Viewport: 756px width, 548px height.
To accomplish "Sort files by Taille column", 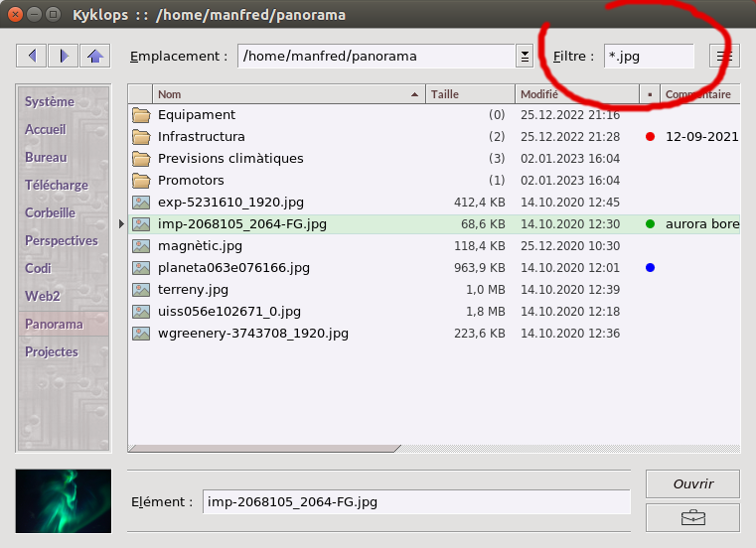I will pos(470,94).
